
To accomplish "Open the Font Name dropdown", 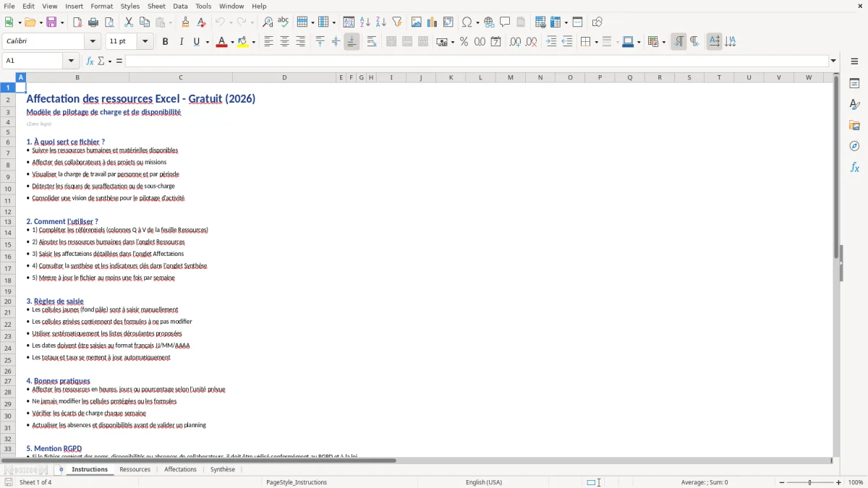I will [x=92, y=41].
